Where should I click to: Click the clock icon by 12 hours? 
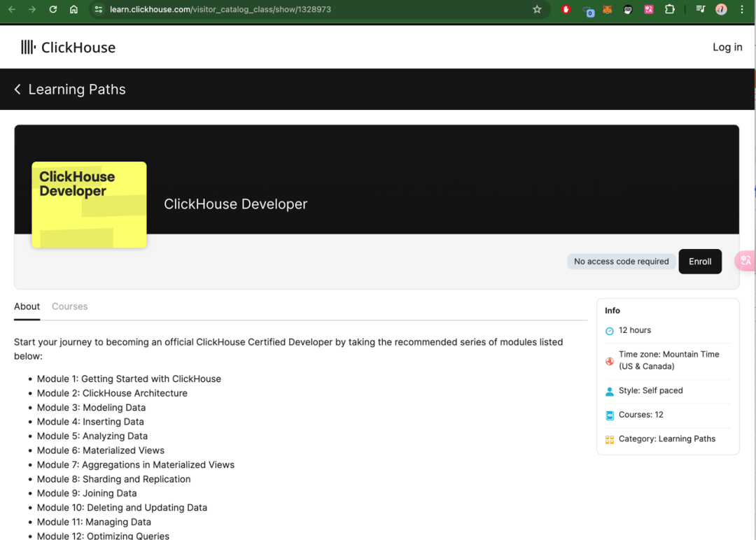point(610,331)
